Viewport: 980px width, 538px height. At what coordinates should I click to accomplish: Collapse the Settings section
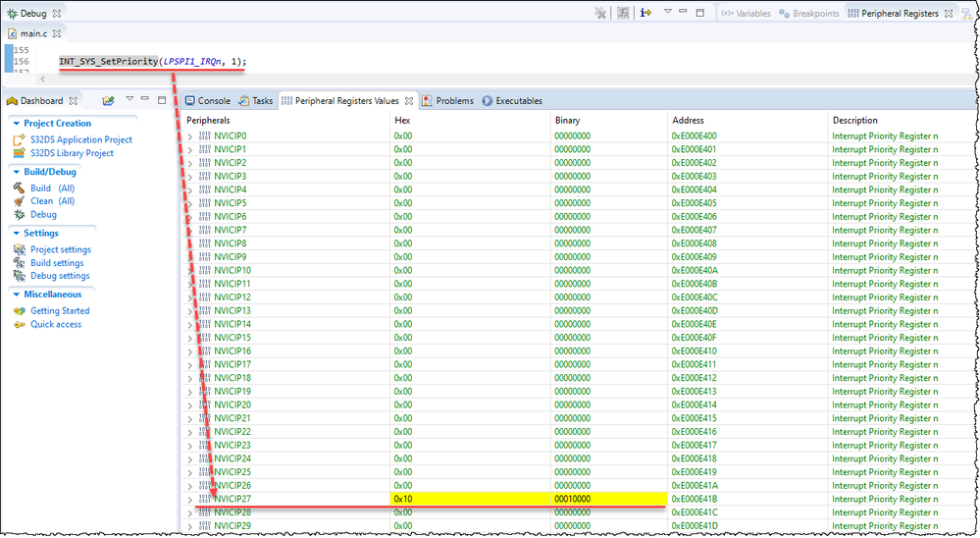17,233
